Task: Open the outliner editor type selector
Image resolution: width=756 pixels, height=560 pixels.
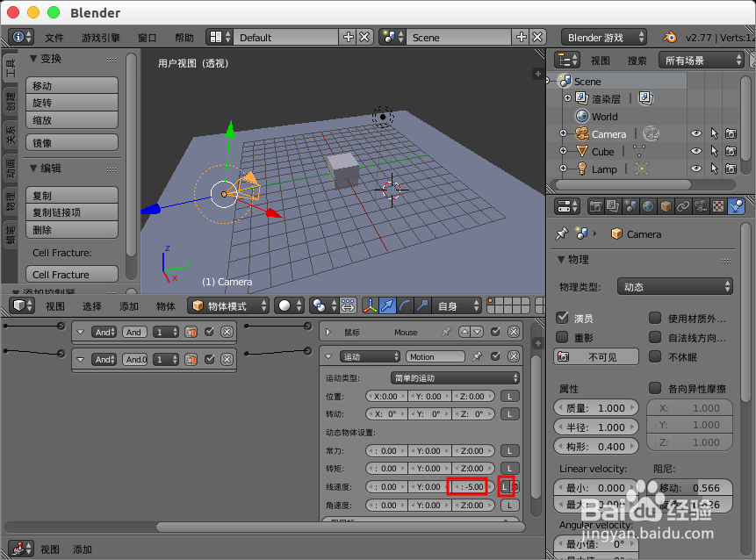Action: pyautogui.click(x=567, y=61)
